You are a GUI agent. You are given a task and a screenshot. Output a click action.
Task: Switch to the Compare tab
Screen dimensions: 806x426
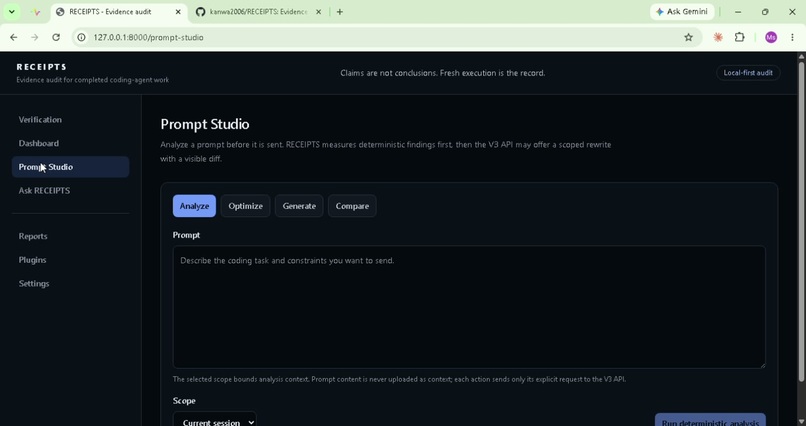pos(352,206)
